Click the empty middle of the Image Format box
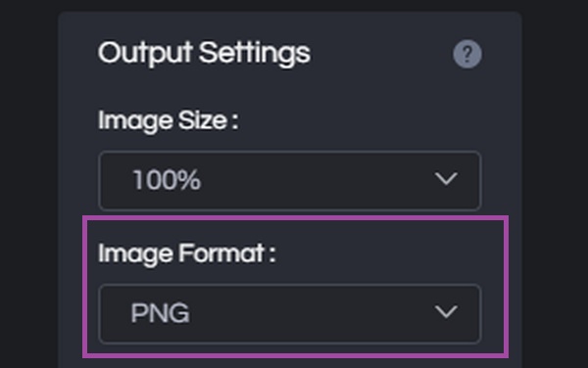The width and height of the screenshot is (588, 368). click(x=312, y=314)
